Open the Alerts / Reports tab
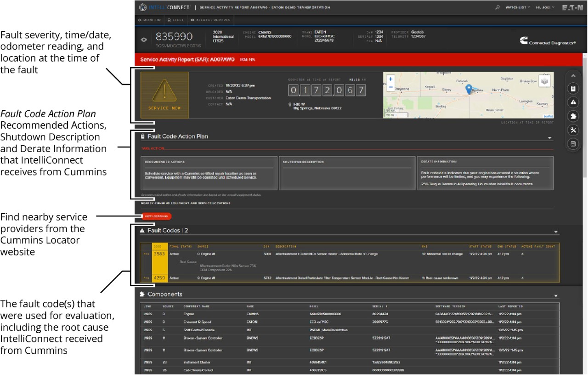This screenshot has height=391, width=588. click(x=210, y=20)
